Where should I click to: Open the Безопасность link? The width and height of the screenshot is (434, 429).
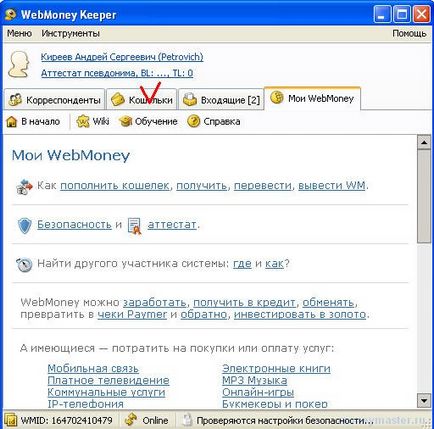(x=74, y=224)
